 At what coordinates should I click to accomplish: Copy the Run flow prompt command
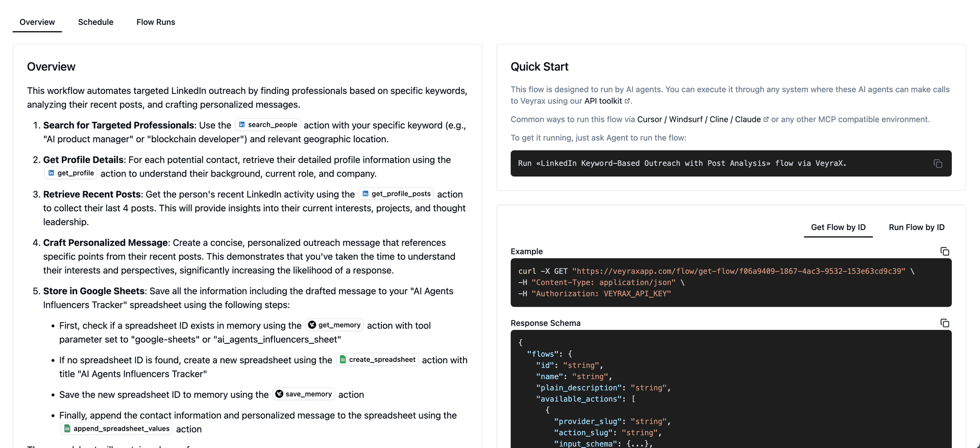click(x=937, y=164)
